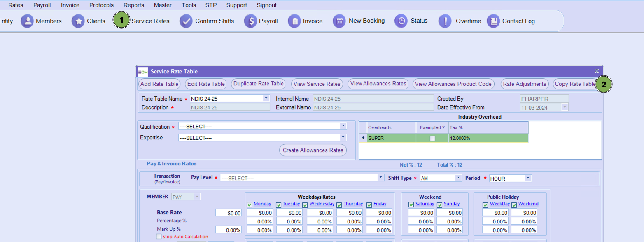The width and height of the screenshot is (644, 242).
Task: Expand the Qualification dropdown
Action: (x=343, y=126)
